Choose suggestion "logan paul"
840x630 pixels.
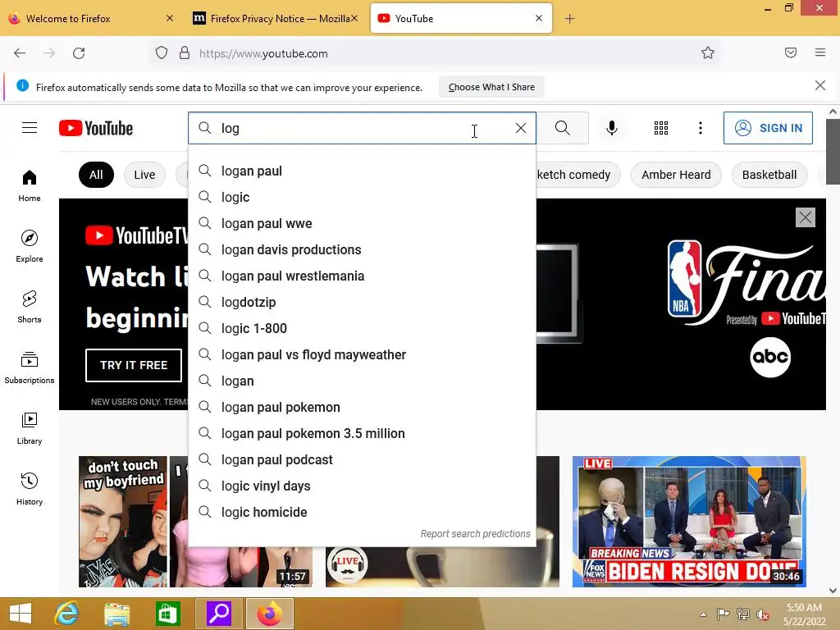click(362, 171)
